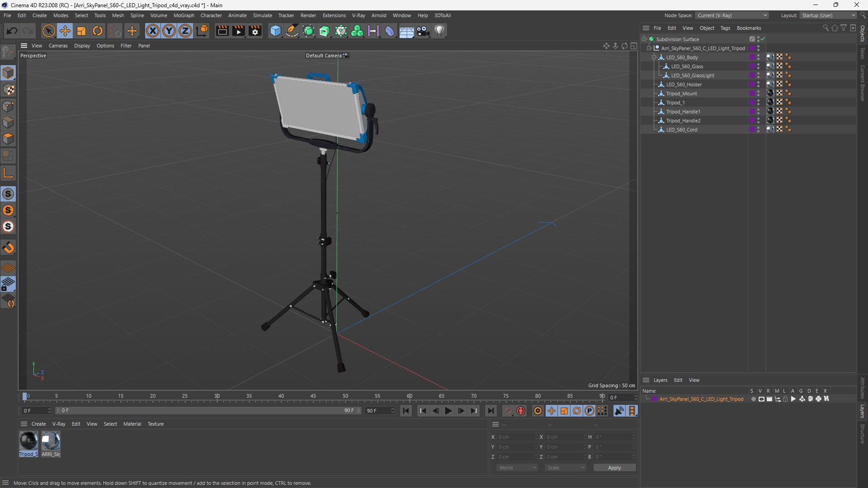
Task: Open Scale coordinate mode dropdown
Action: (x=566, y=468)
